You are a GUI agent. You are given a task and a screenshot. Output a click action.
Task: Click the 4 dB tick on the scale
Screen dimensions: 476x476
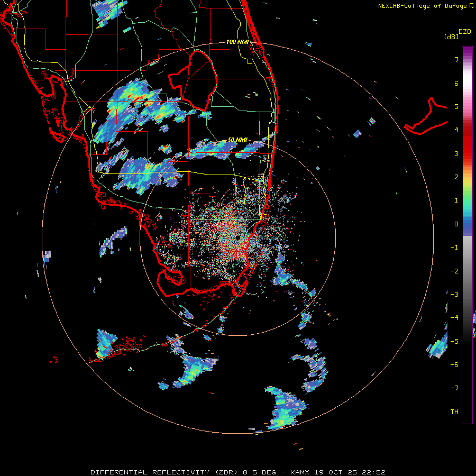(x=456, y=130)
